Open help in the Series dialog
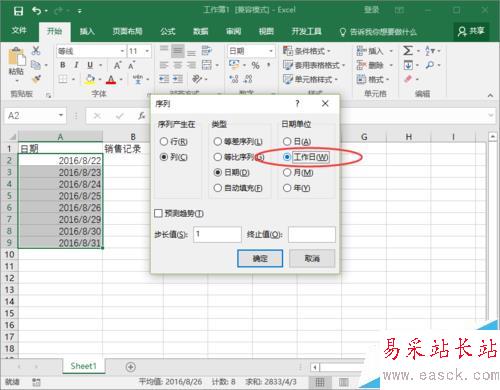Image resolution: width=500 pixels, height=390 pixels. [x=297, y=104]
